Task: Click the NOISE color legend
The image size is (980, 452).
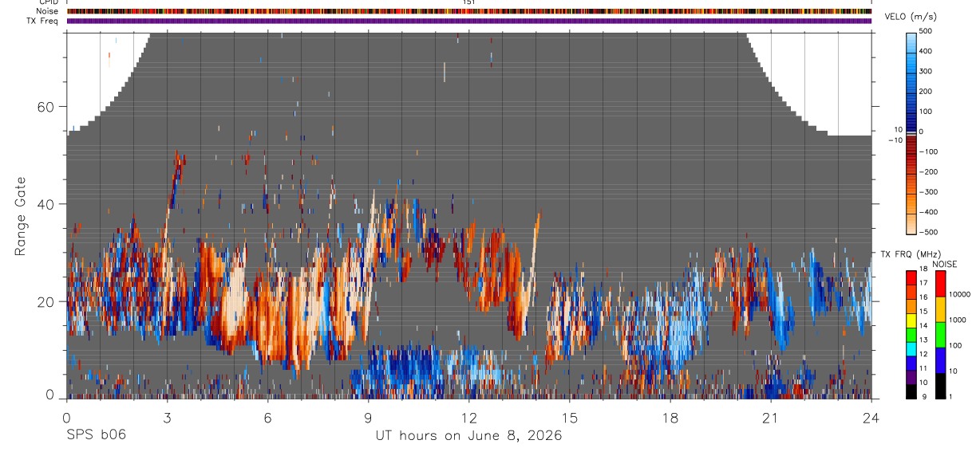Action: 941,335
